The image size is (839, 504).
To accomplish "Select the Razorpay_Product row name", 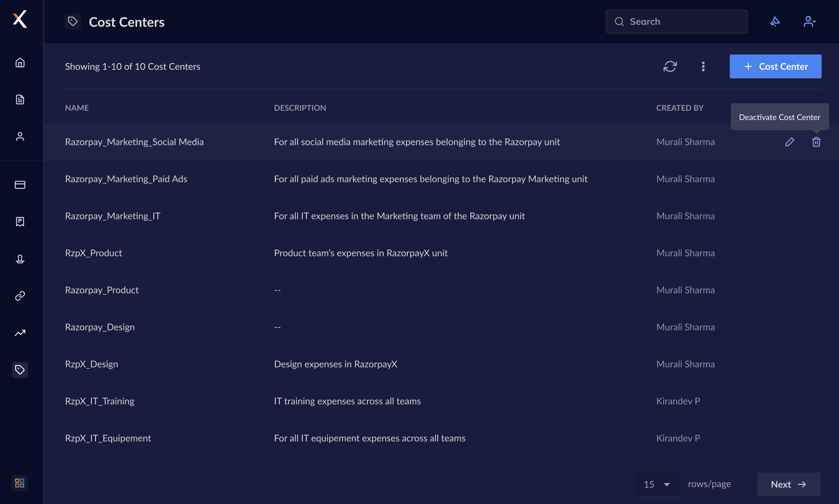I will (x=102, y=290).
